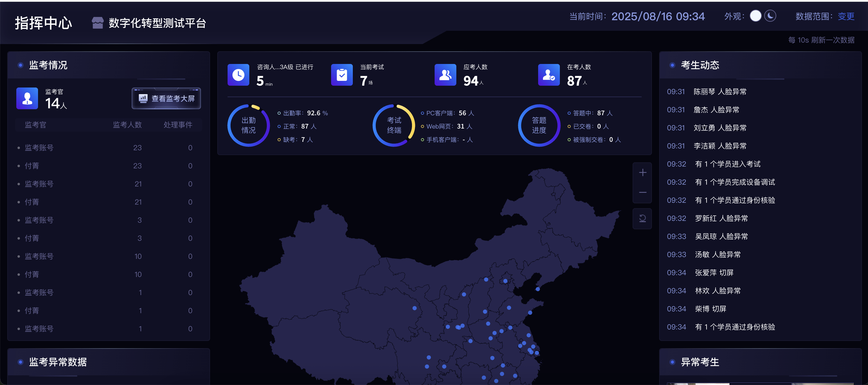This screenshot has height=385, width=868.
Task: Click the proctor avatar icon showing 14人
Action: [27, 98]
